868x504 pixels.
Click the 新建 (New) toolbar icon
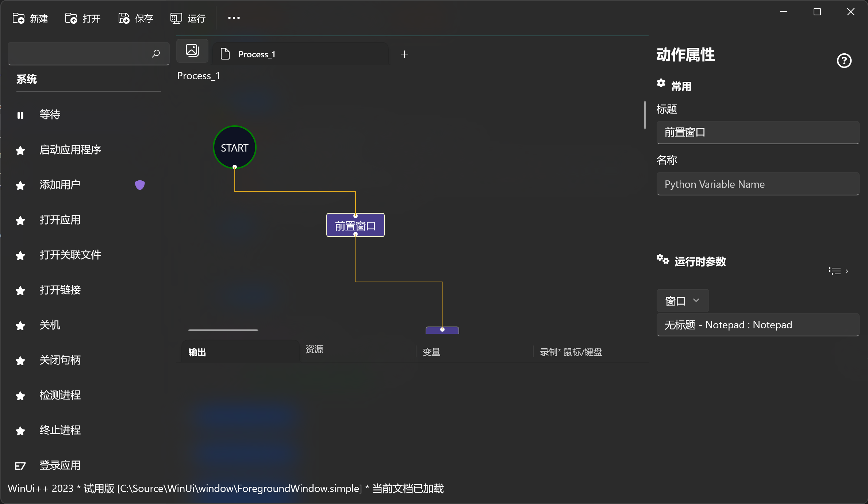(19, 18)
